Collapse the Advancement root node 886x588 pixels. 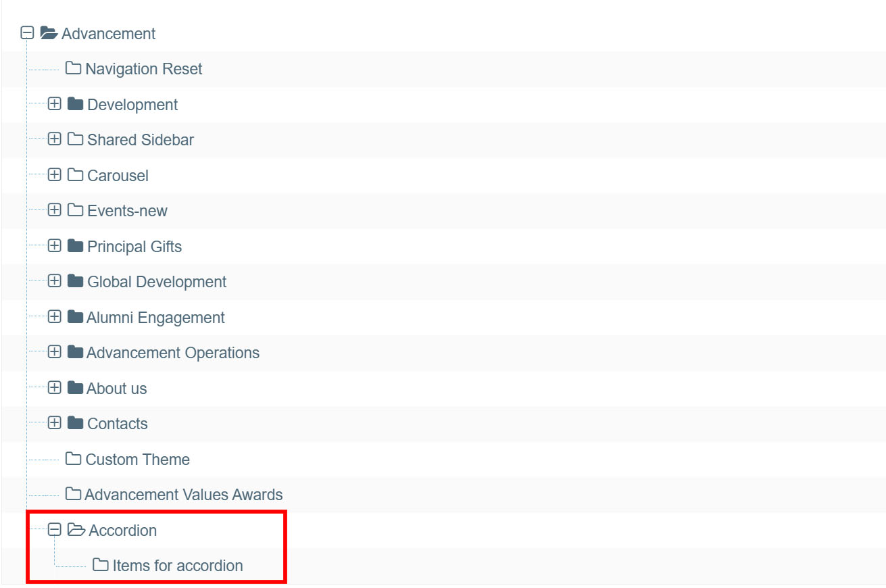click(x=27, y=33)
